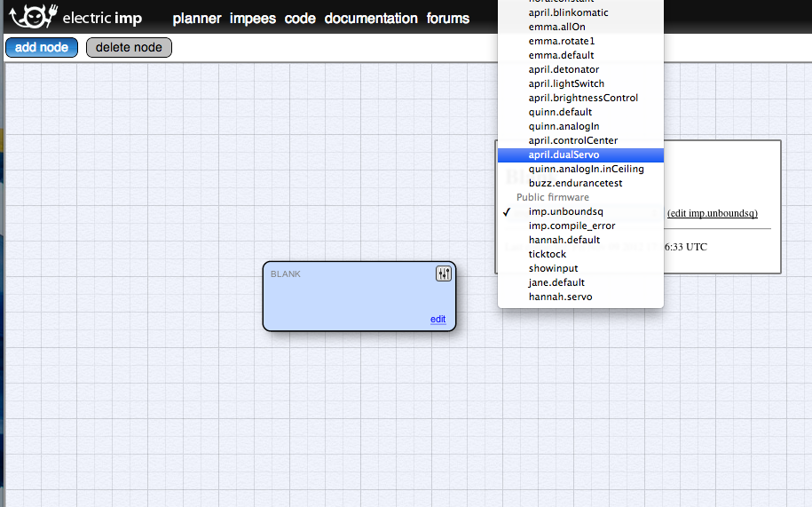
Task: Open the code section
Action: point(300,19)
